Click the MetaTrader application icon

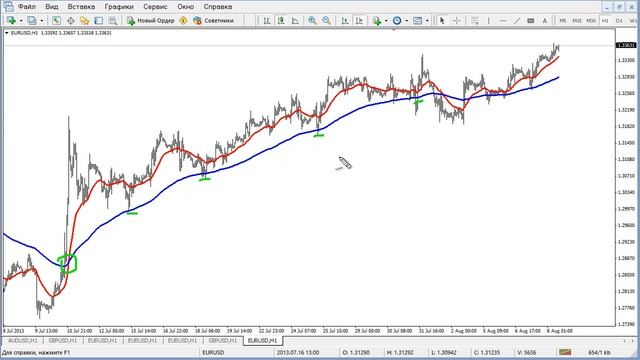click(x=8, y=7)
